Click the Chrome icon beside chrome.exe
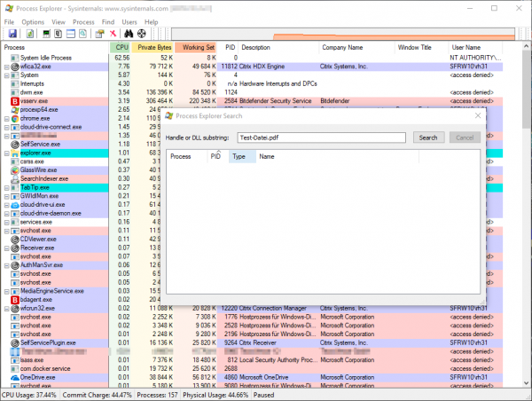Image resolution: width=532 pixels, height=401 pixels. click(x=14, y=119)
